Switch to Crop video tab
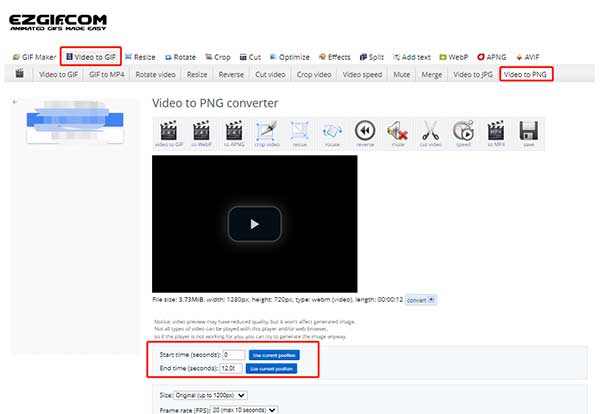Screen dimensions: 600x414 (x=314, y=74)
